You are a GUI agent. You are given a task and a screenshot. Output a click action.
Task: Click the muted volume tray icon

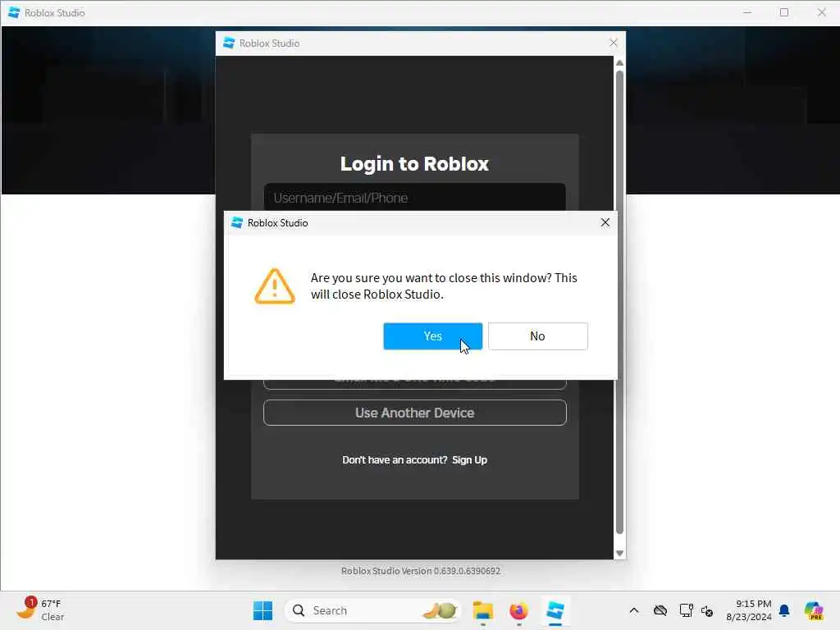pyautogui.click(x=707, y=610)
